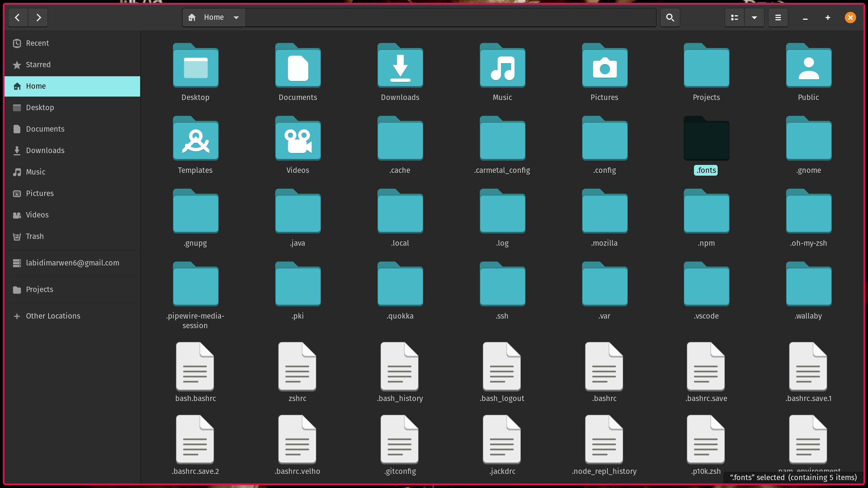
Task: Select the .bash_history file
Action: point(400,366)
